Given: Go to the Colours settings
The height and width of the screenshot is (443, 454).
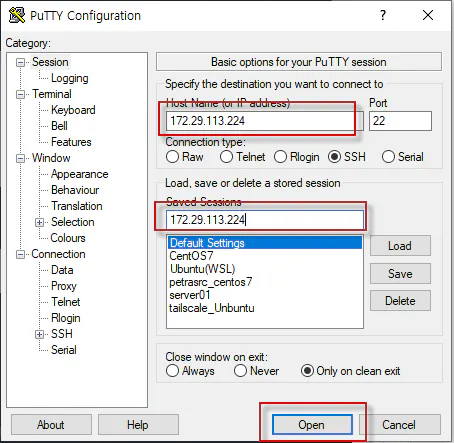Looking at the screenshot, I should (x=68, y=238).
